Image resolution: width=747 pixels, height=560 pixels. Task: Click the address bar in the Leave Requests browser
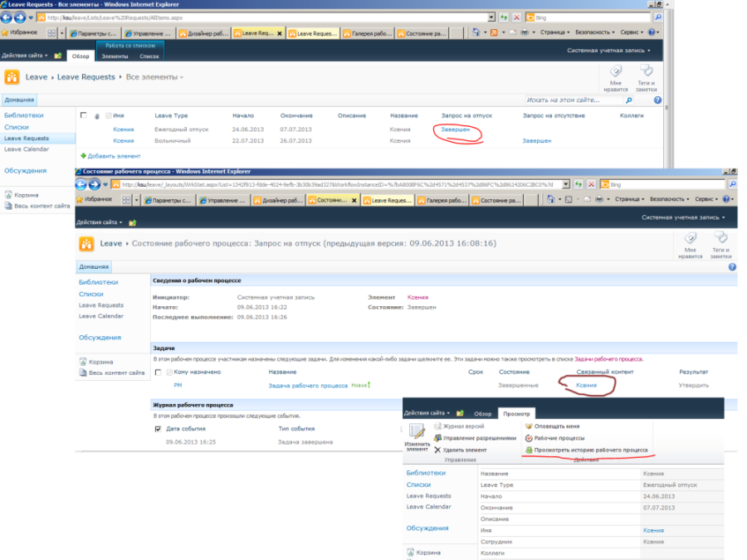click(266, 17)
